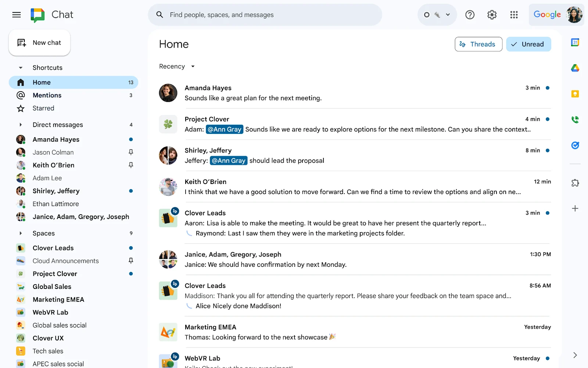Open Chat settings with the gear icon
588x368 pixels.
[x=492, y=15]
